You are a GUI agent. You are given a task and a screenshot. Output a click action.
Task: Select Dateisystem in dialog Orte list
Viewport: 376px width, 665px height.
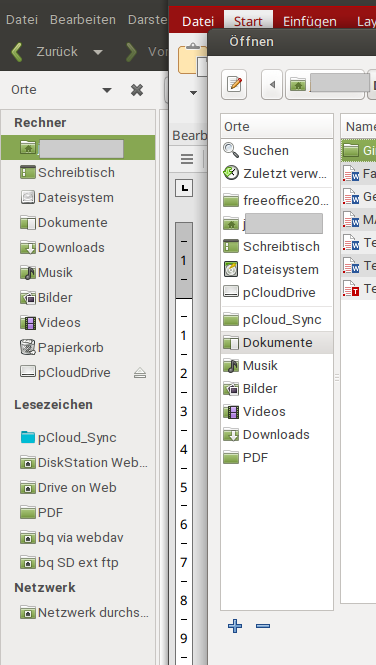(277, 270)
